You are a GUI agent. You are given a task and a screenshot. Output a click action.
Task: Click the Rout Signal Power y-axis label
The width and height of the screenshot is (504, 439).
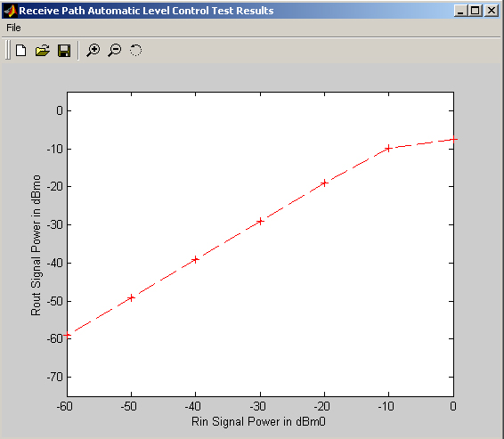pyautogui.click(x=36, y=245)
